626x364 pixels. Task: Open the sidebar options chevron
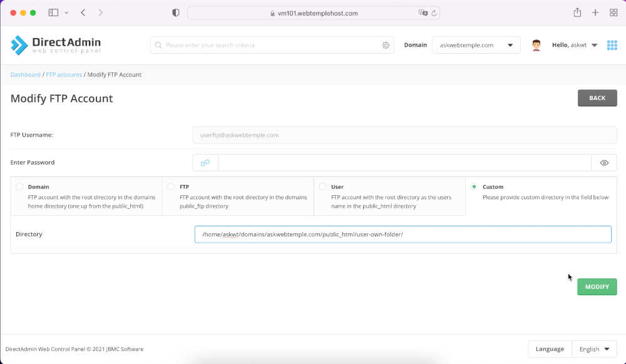[x=67, y=13]
